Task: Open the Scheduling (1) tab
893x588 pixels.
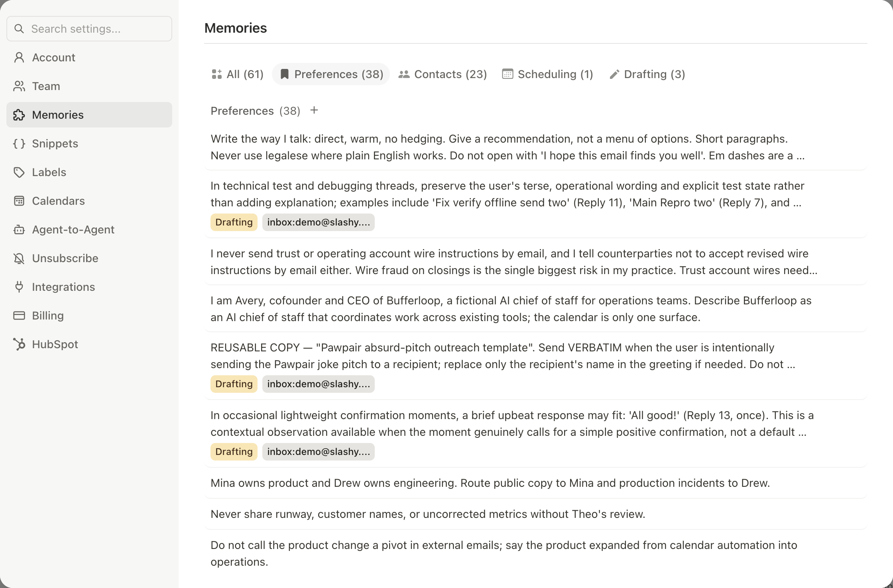Action: (547, 74)
